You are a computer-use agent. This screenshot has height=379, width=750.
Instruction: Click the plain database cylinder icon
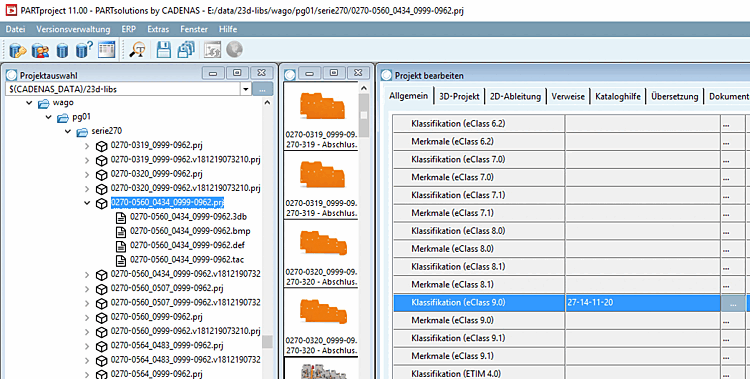click(62, 50)
